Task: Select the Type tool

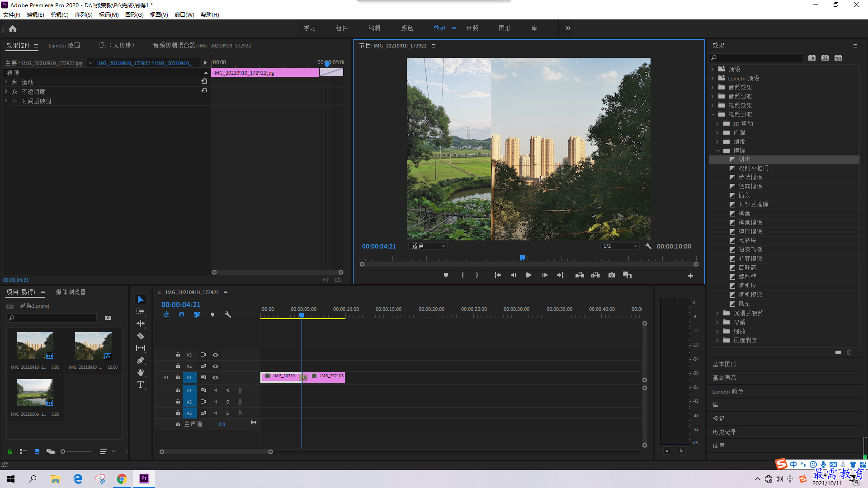Action: click(141, 385)
